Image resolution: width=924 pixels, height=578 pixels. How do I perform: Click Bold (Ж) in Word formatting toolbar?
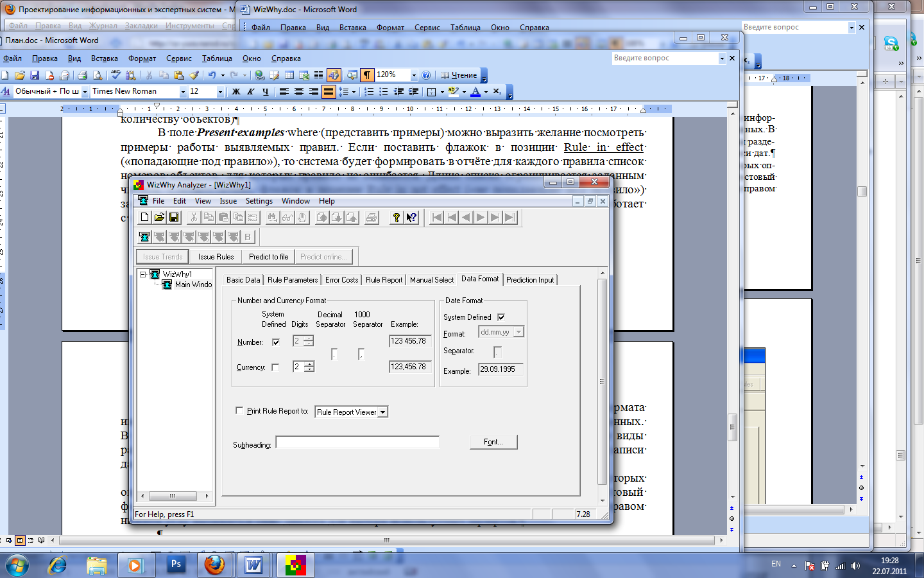[236, 92]
